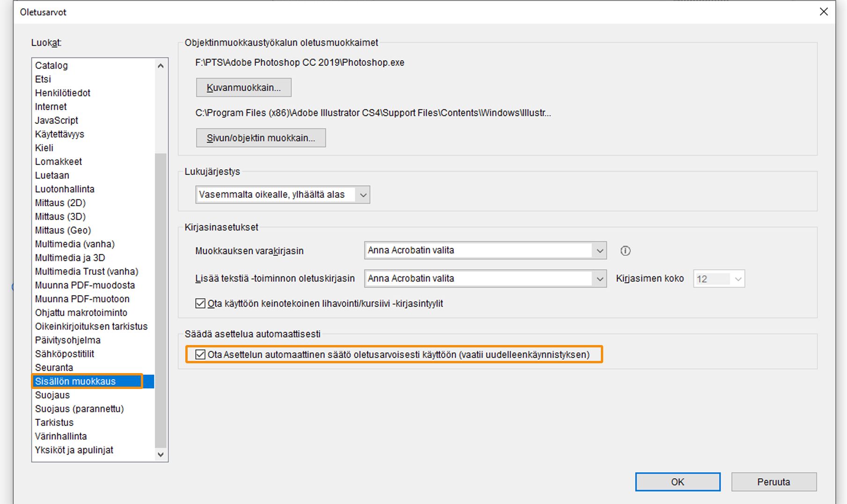Switch to the Mittaus (3D) category
The image size is (847, 504).
coord(60,216)
